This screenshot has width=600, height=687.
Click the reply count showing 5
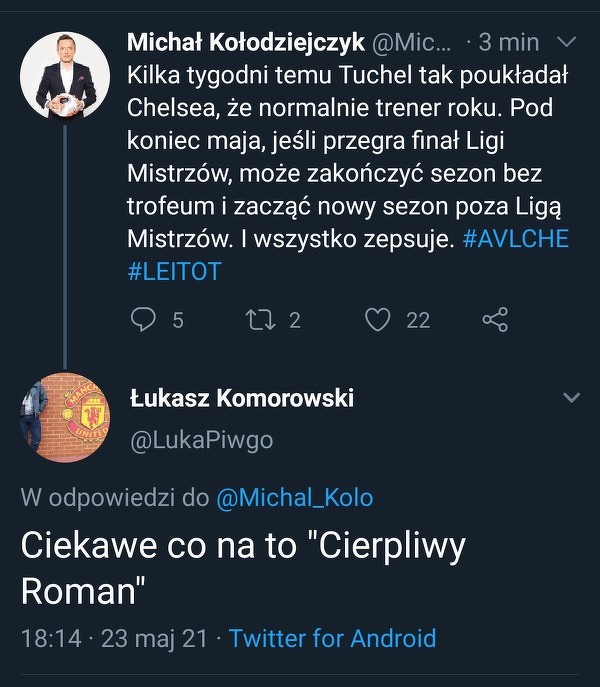pos(178,320)
